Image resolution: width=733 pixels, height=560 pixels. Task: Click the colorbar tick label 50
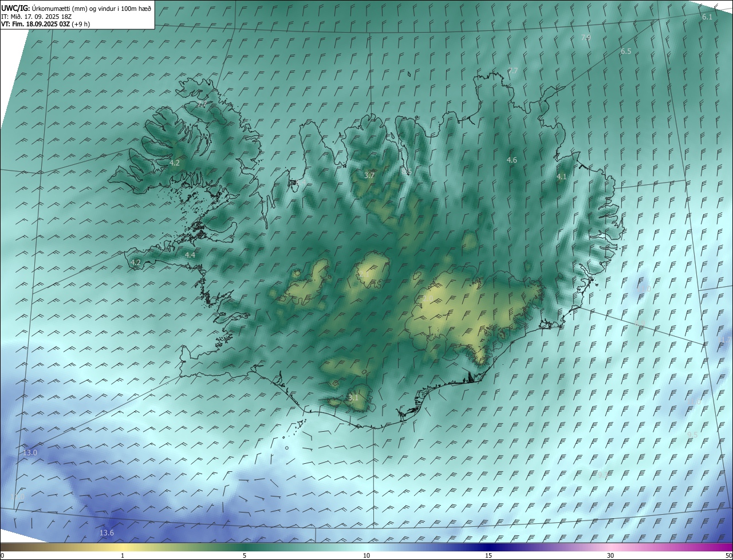point(728,556)
